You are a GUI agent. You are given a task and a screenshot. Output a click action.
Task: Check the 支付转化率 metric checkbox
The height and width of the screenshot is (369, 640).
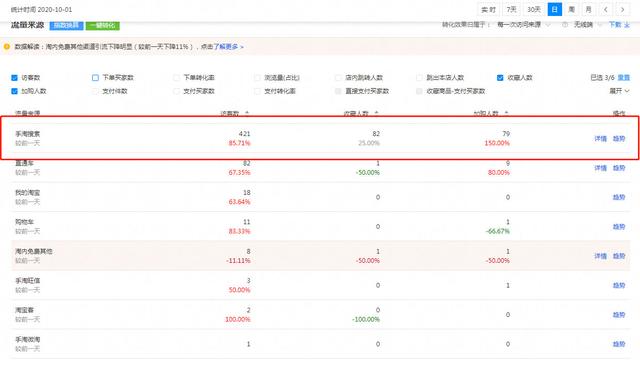pyautogui.click(x=257, y=91)
